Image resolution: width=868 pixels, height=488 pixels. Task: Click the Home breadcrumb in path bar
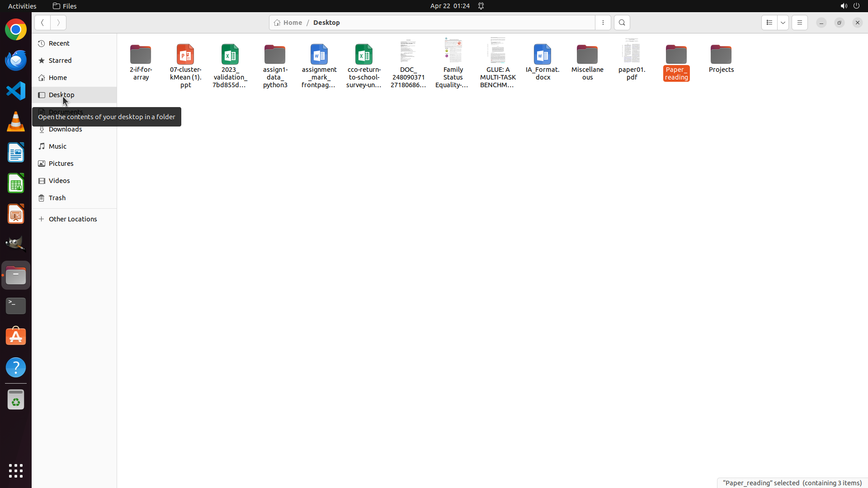click(288, 23)
